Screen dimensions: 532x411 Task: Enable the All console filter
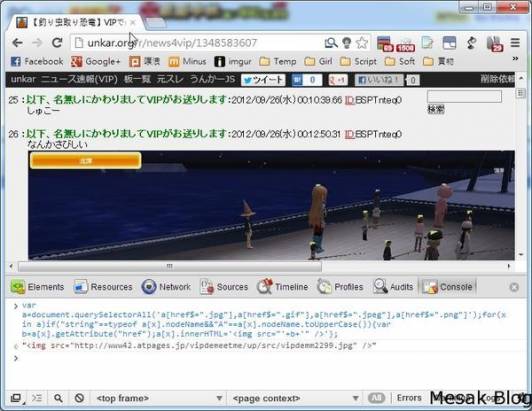point(376,398)
